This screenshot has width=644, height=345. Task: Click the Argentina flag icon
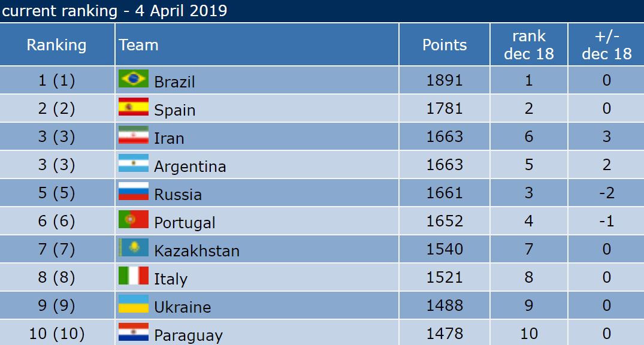pyautogui.click(x=134, y=163)
